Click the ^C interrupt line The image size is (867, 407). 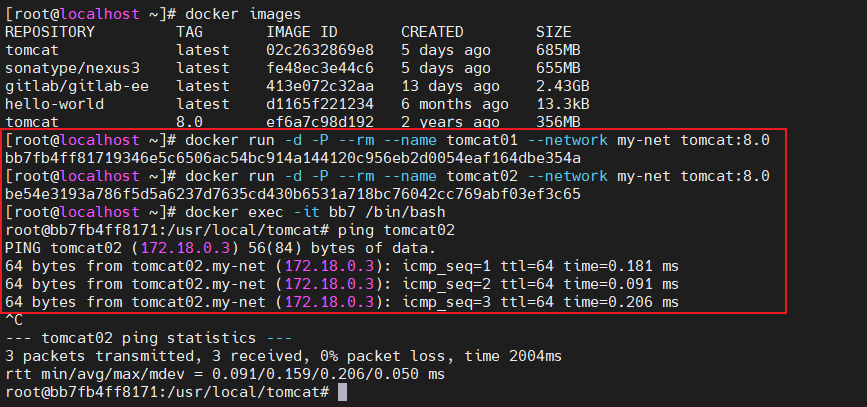pos(14,320)
